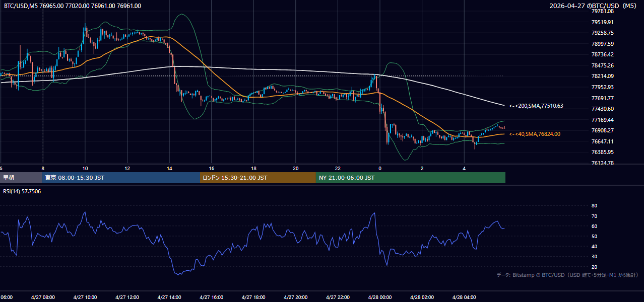This screenshot has height=302, width=644.
Task: Click RSI scale value 80
Action: pyautogui.click(x=594, y=206)
